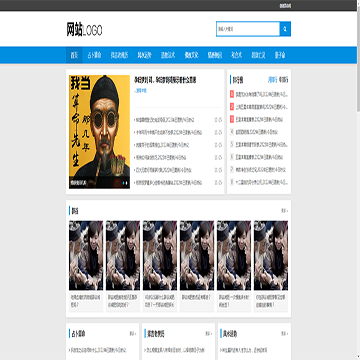The width and height of the screenshot is (360, 360).
Task: Switch to the blue highlighted ranking tab
Action: pos(272,80)
